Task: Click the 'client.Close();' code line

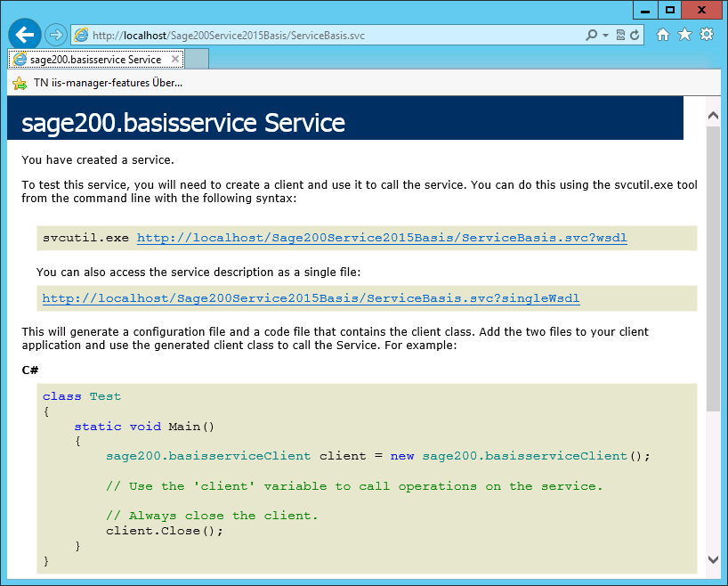Action: click(x=165, y=531)
